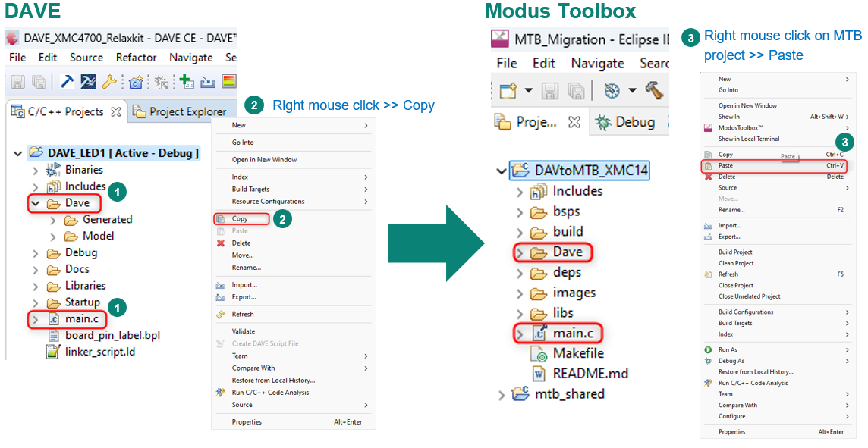Click the build hammer icon in Modus Toolbox toolbar
Screen dimensions: 868x448
coord(654,89)
